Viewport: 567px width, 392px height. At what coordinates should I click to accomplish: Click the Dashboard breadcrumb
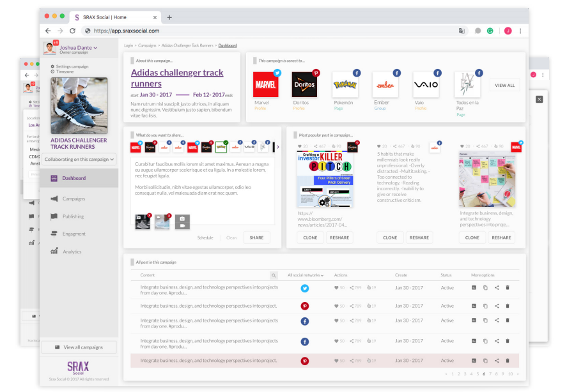tap(228, 45)
